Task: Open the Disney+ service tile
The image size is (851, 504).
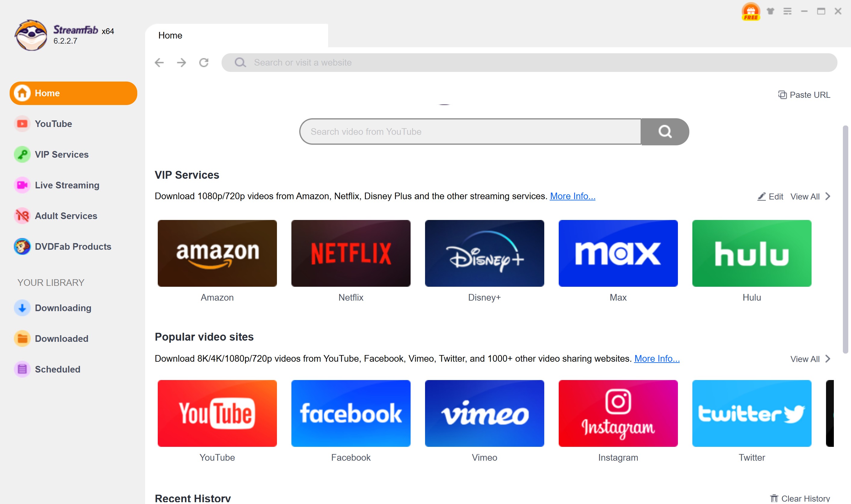Action: pos(484,253)
